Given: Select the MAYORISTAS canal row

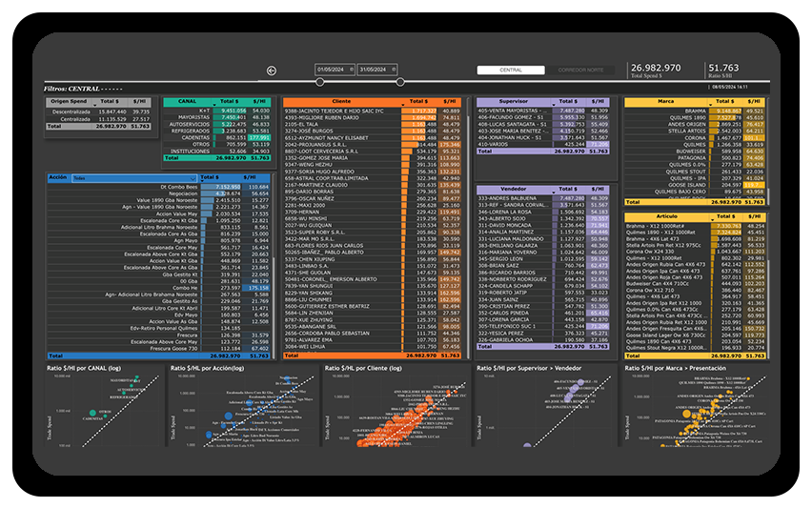Looking at the screenshot, I should pyautogui.click(x=217, y=117).
